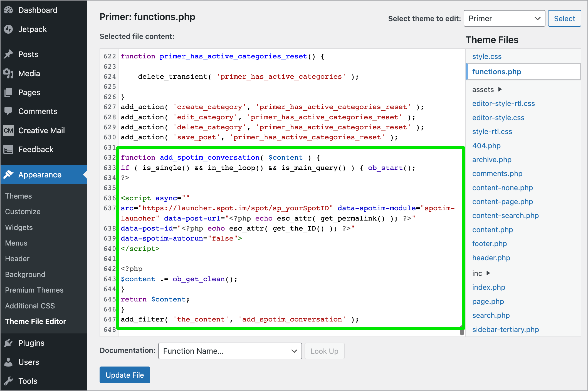Screen dimensions: 588x391
Task: Click the Update File button
Action: (125, 375)
